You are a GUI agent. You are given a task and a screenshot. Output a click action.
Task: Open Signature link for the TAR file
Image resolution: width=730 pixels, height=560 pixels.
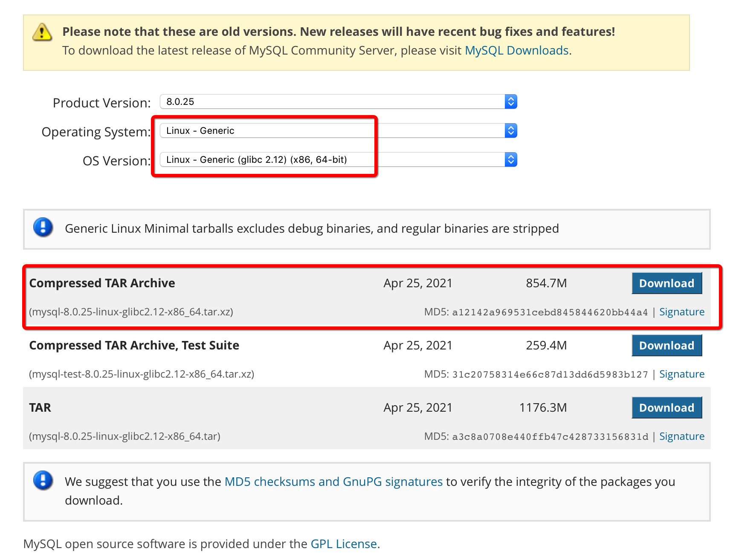pyautogui.click(x=682, y=436)
